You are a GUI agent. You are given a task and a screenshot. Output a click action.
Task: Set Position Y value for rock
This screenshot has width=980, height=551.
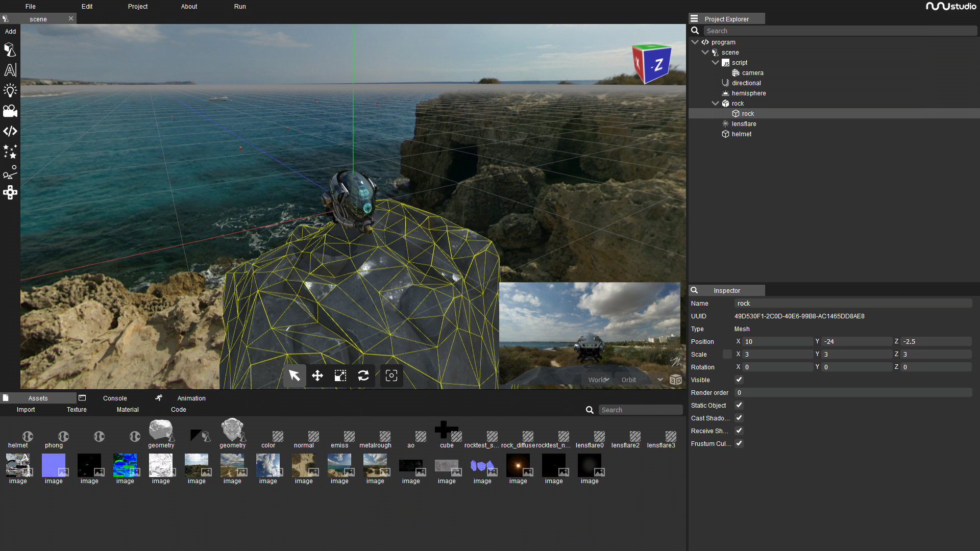(857, 341)
